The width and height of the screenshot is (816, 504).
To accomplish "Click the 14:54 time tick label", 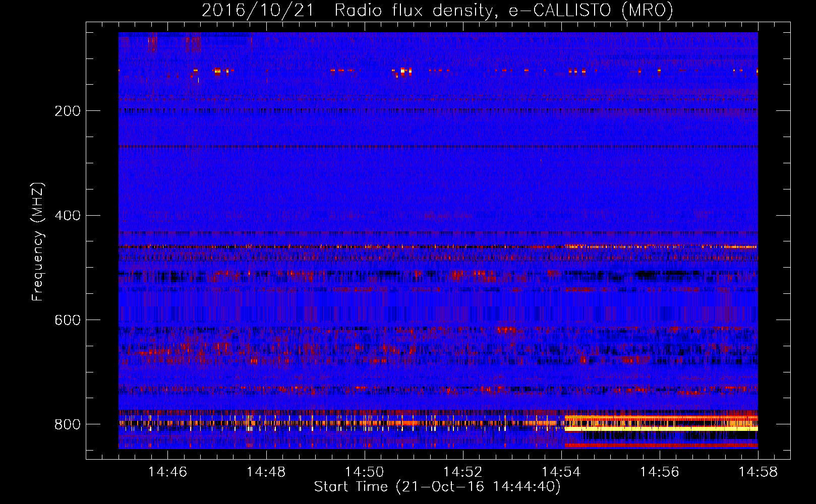I will pos(561,472).
